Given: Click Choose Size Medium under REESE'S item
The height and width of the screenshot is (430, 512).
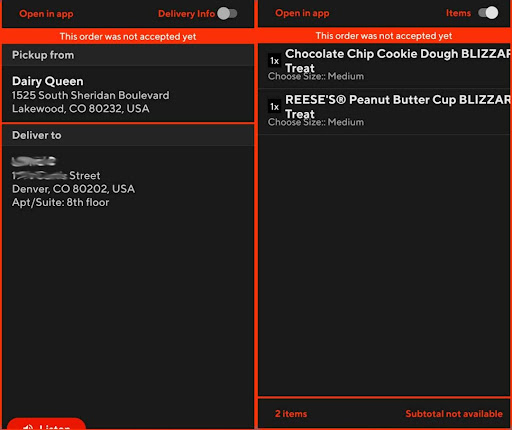Looking at the screenshot, I should (316, 122).
